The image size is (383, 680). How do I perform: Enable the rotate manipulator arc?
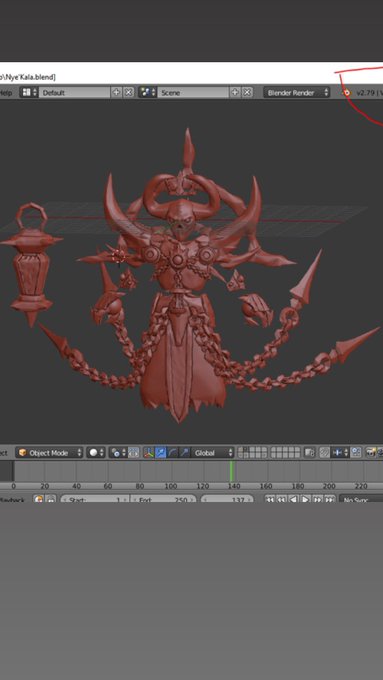tap(172, 453)
